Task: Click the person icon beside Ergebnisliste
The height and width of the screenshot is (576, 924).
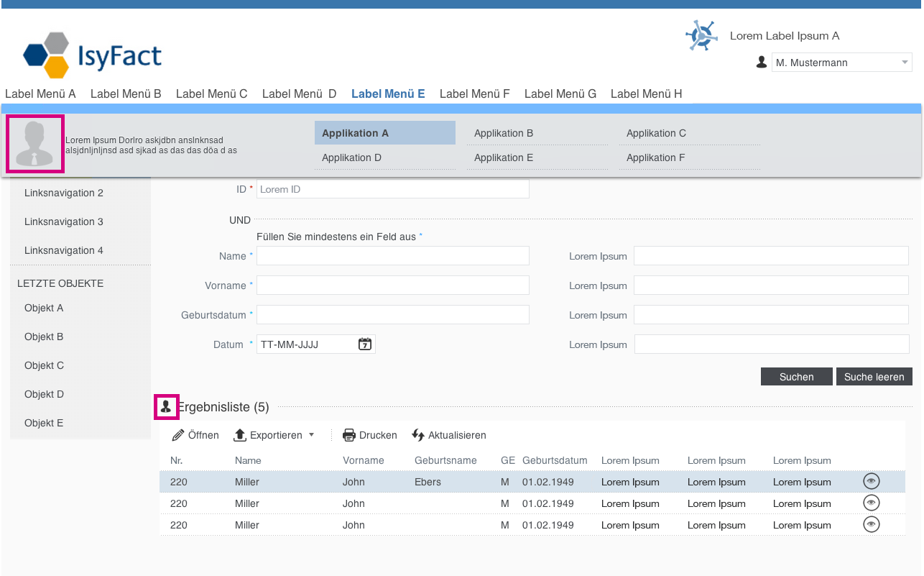Action: pyautogui.click(x=166, y=407)
